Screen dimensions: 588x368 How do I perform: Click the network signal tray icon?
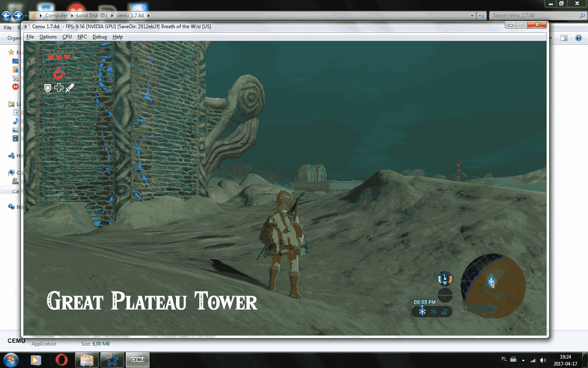tap(533, 360)
